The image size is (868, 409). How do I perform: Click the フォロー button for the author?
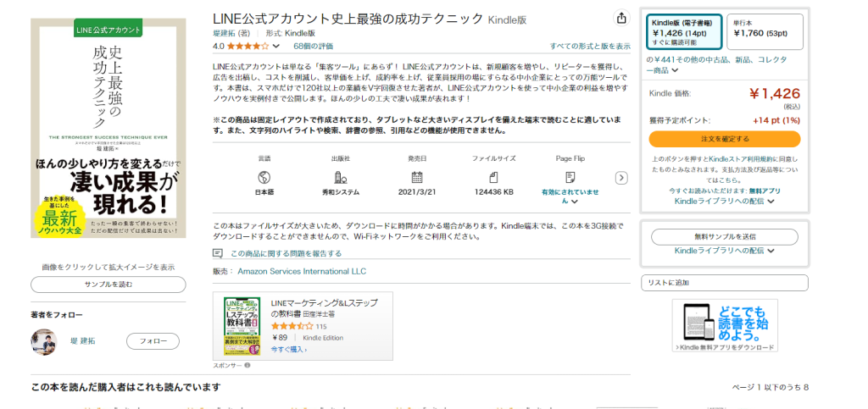pos(153,341)
